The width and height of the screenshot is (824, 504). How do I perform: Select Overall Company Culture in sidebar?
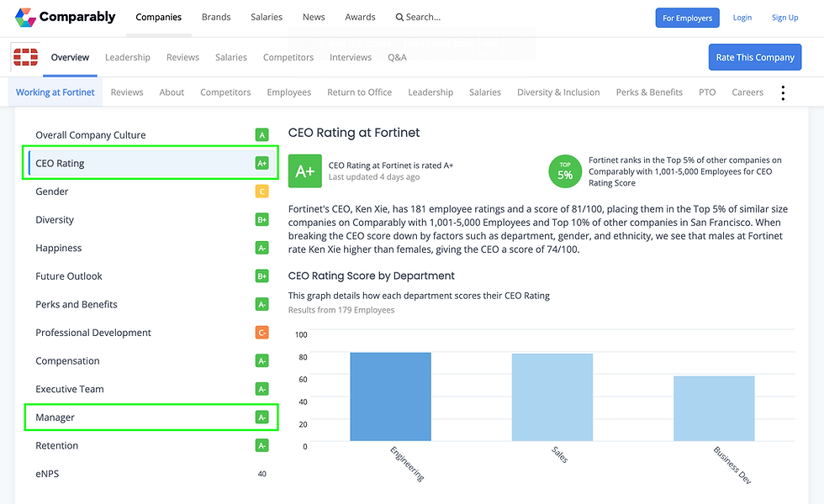pyautogui.click(x=91, y=135)
